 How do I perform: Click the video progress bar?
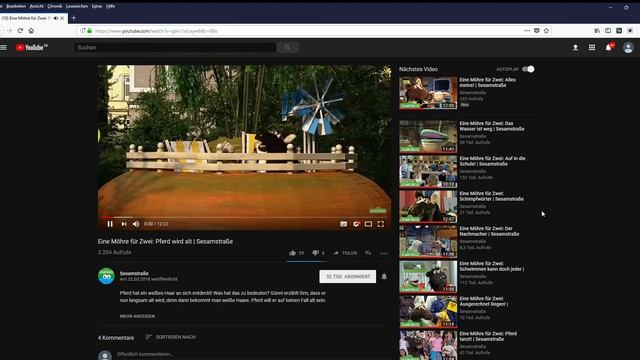[x=244, y=217]
